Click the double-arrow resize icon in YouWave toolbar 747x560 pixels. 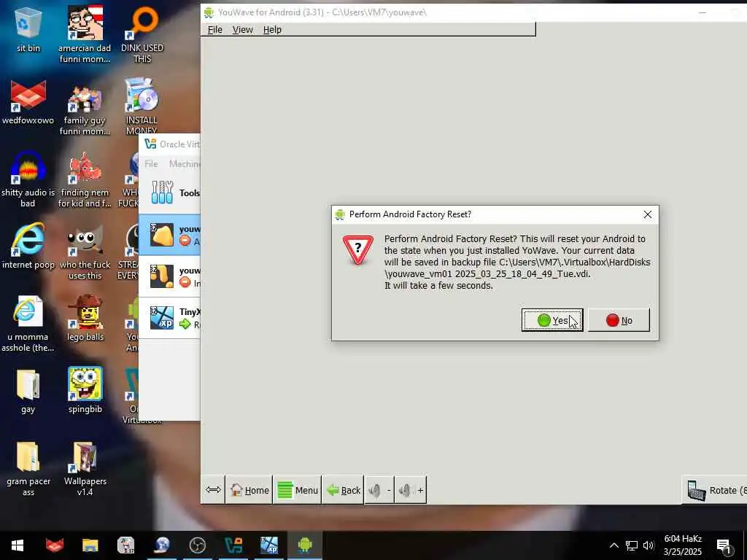213,489
